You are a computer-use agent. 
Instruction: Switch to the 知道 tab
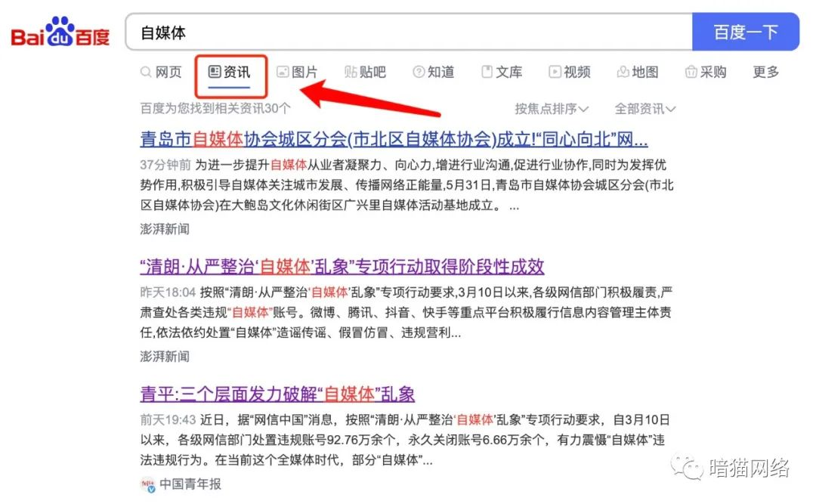pos(434,72)
